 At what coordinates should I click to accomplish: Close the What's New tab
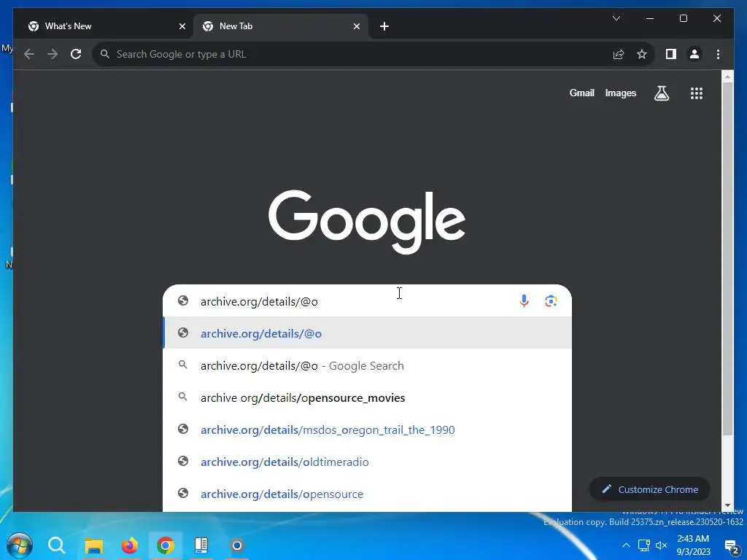click(182, 27)
